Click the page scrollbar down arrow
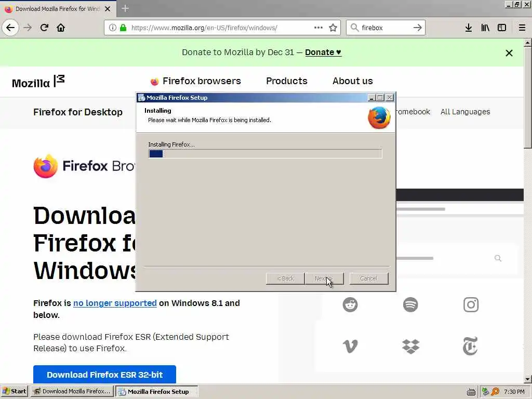532x399 pixels. point(527,379)
